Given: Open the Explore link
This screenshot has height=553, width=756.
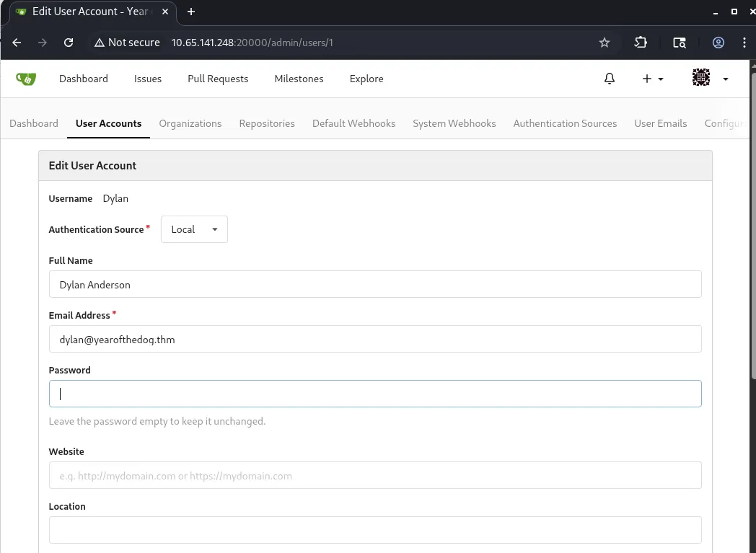Looking at the screenshot, I should pos(366,79).
